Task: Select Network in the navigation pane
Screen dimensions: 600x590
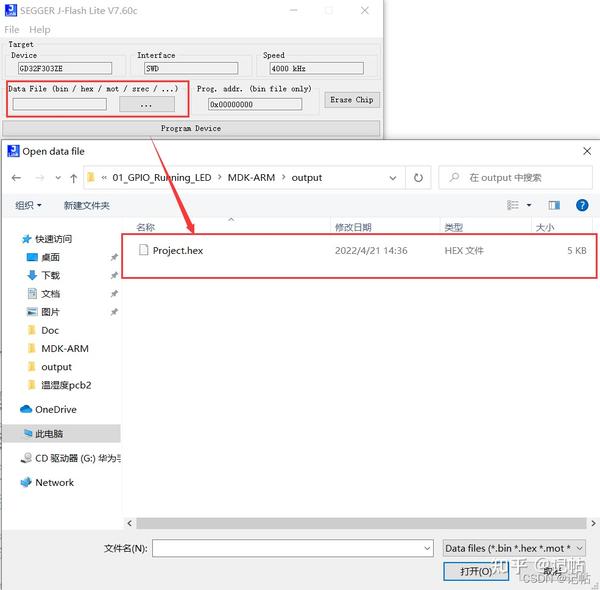Action: pyautogui.click(x=47, y=482)
